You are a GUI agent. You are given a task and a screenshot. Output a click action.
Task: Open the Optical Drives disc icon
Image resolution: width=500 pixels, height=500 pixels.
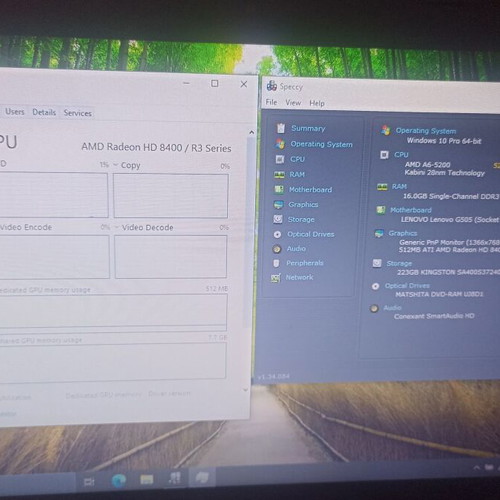277,234
